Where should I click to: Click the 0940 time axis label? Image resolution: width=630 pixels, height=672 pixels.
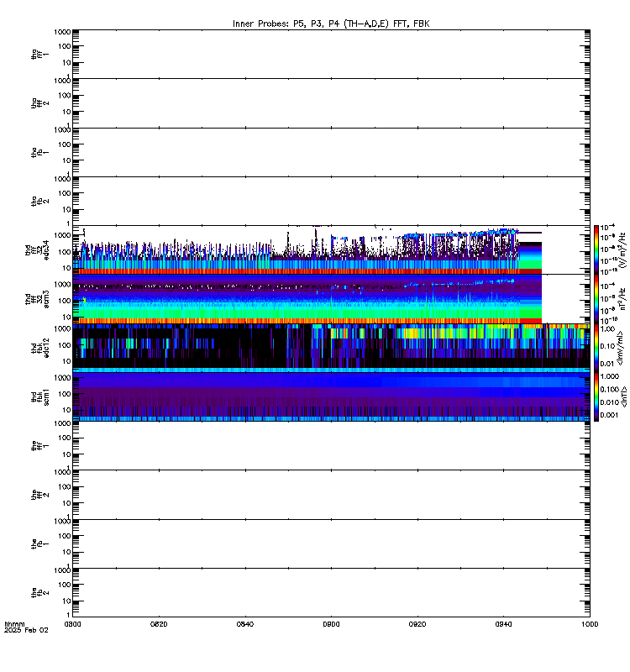[503, 624]
